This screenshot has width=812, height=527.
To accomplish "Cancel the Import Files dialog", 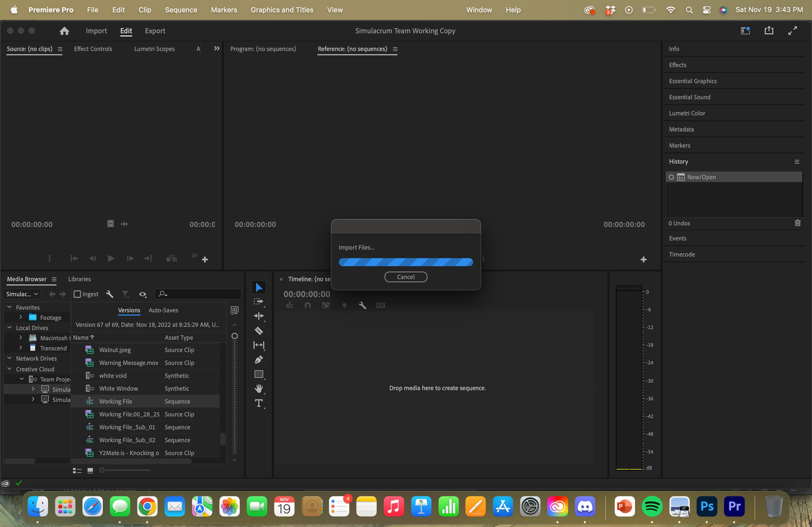I will coord(406,277).
